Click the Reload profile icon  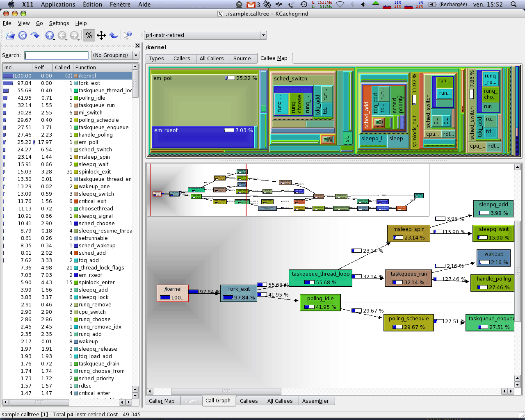pos(23,36)
